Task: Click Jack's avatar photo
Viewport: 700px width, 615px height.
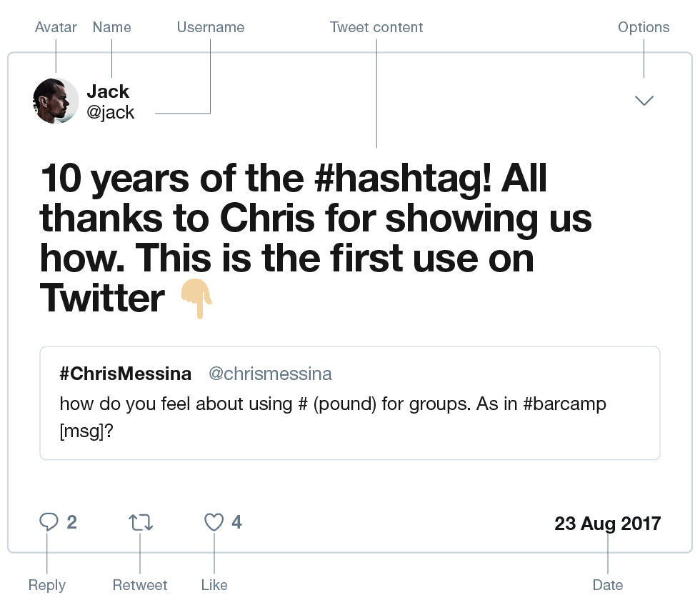Action: click(x=56, y=101)
